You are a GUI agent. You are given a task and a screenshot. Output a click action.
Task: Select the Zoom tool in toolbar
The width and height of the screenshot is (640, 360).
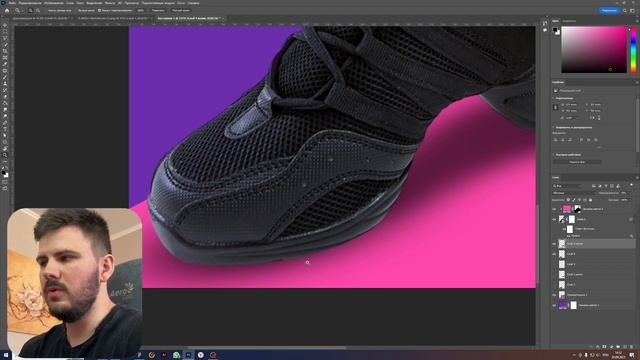[x=5, y=155]
